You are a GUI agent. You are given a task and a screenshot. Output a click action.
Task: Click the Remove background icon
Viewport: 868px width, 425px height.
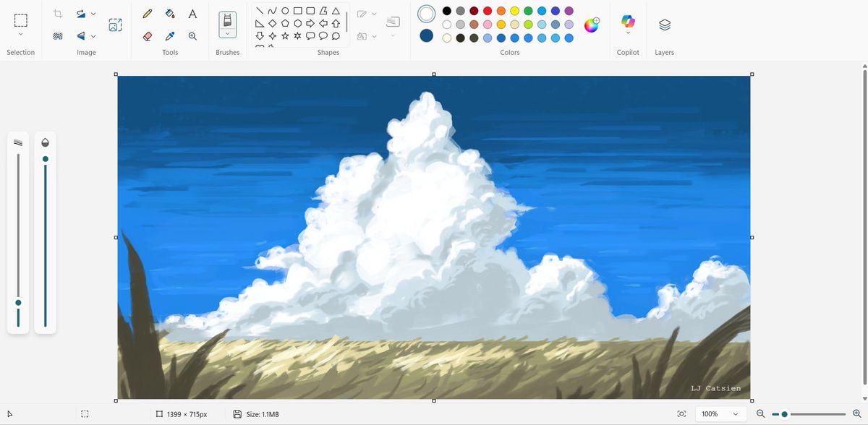59,35
